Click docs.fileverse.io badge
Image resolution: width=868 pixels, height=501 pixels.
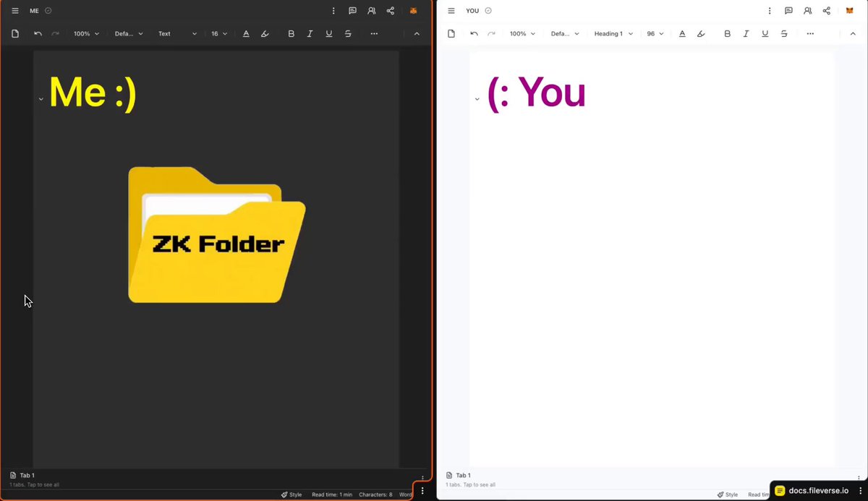812,490
